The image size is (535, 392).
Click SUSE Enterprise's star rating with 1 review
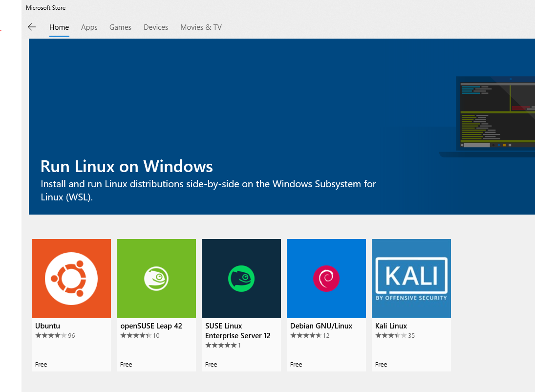(223, 345)
